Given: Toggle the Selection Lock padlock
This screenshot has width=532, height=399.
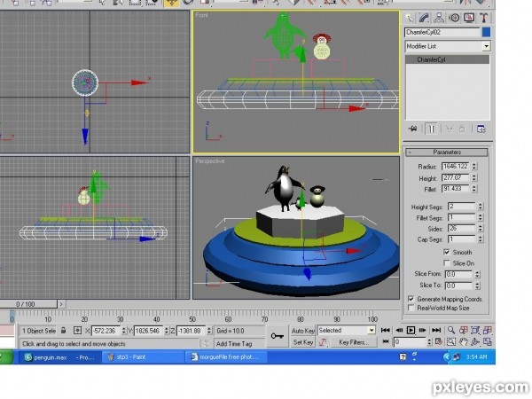Looking at the screenshot, I should click(x=63, y=330).
